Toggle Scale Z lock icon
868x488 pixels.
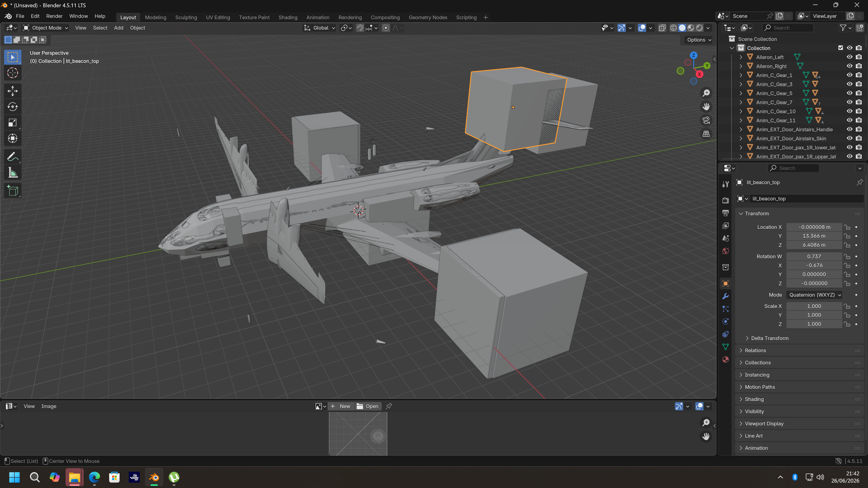point(847,324)
